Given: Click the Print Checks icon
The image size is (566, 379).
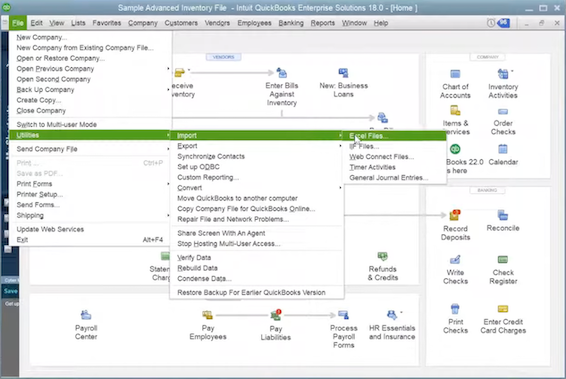Looking at the screenshot, I should click(455, 309).
